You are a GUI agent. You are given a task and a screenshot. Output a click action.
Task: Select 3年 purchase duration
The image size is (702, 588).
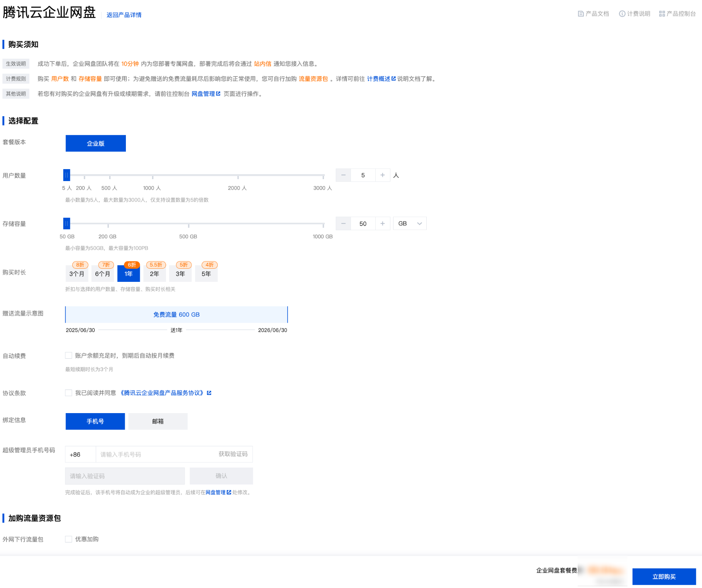pyautogui.click(x=180, y=274)
